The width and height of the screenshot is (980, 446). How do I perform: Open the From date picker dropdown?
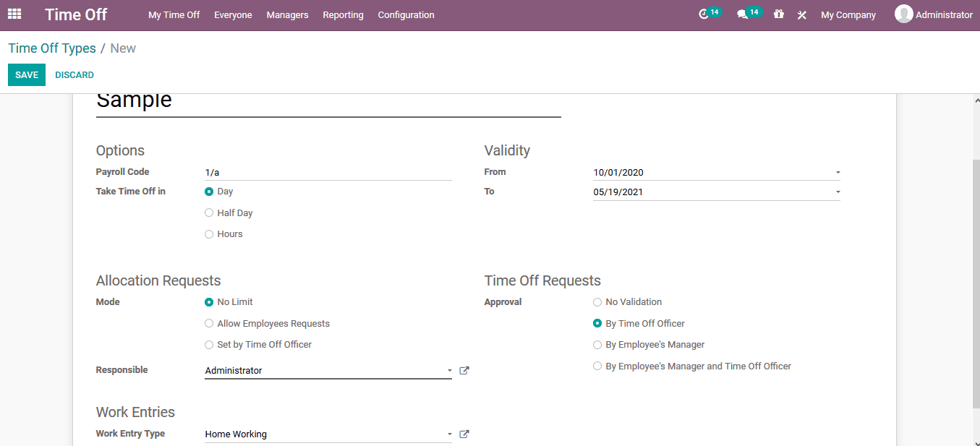coord(838,172)
